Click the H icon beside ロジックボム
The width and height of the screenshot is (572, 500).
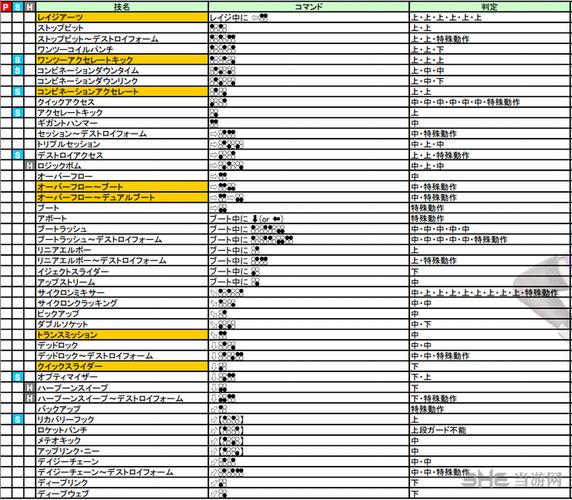[x=30, y=166]
